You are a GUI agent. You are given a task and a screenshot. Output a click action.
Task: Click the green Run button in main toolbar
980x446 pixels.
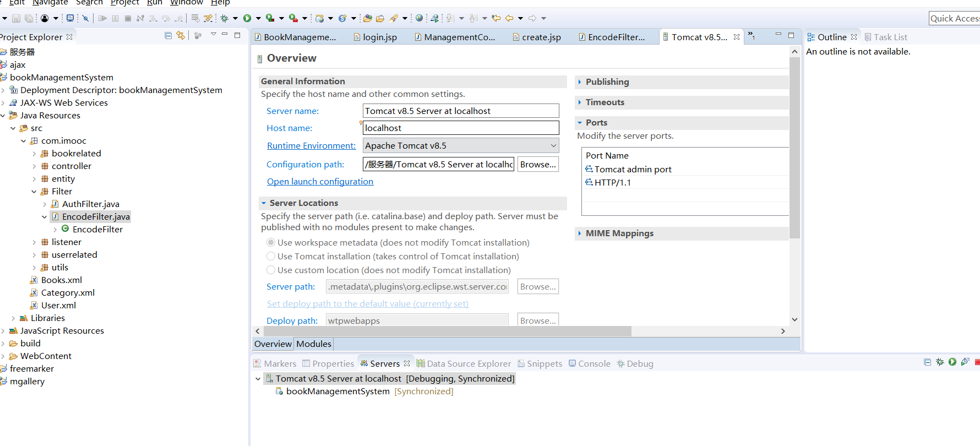(247, 18)
